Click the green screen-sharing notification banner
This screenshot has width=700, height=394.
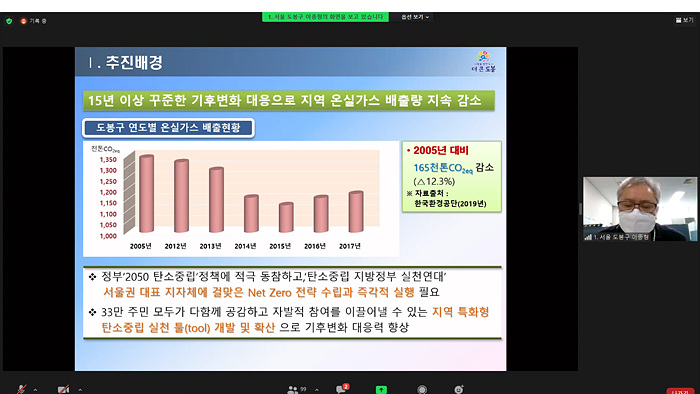(x=325, y=17)
